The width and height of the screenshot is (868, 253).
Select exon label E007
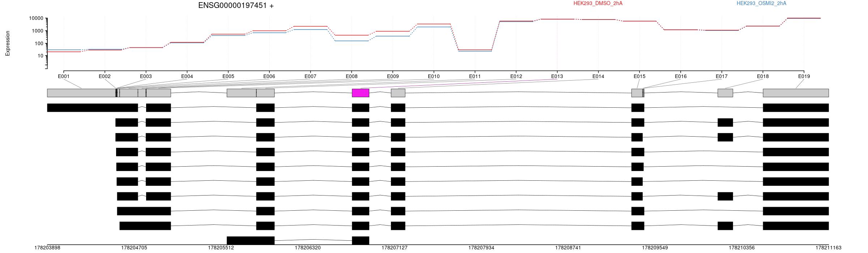310,76
